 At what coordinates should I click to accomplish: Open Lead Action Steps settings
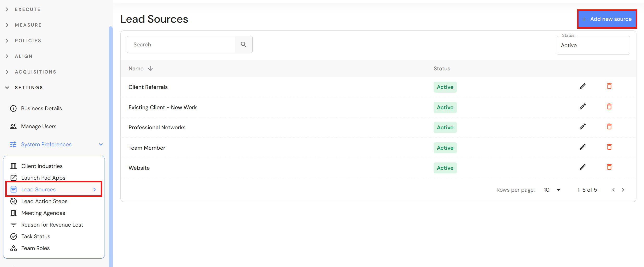pos(44,201)
